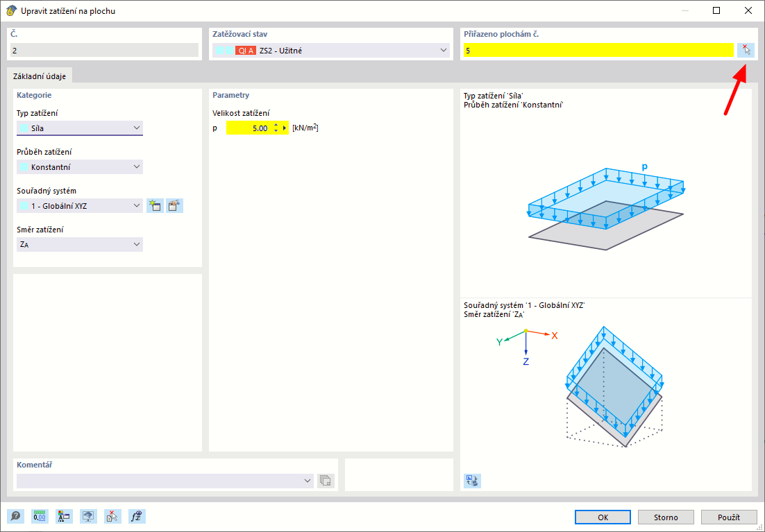Screen dimensions: 765x532
Task: Open the comment library icon beside Komentář
Action: coord(326,481)
